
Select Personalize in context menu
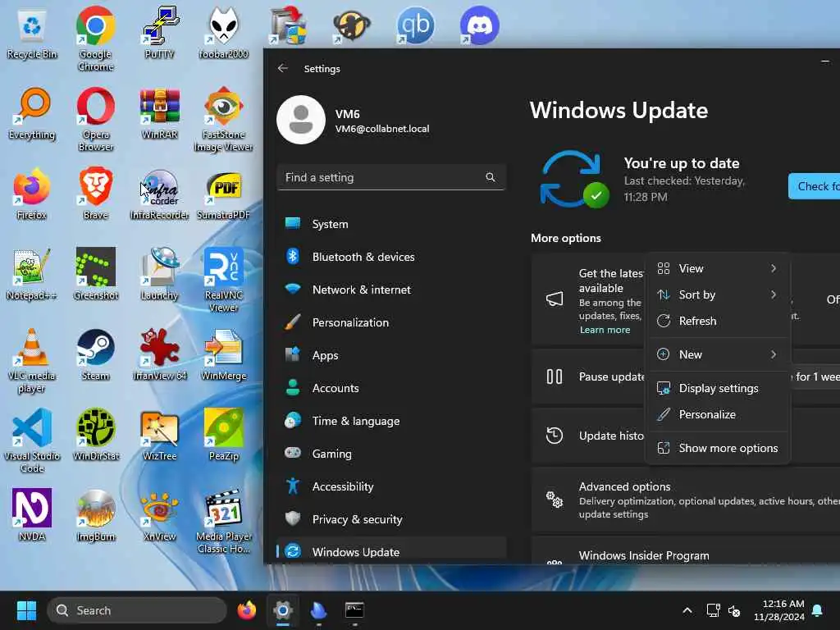718,414
